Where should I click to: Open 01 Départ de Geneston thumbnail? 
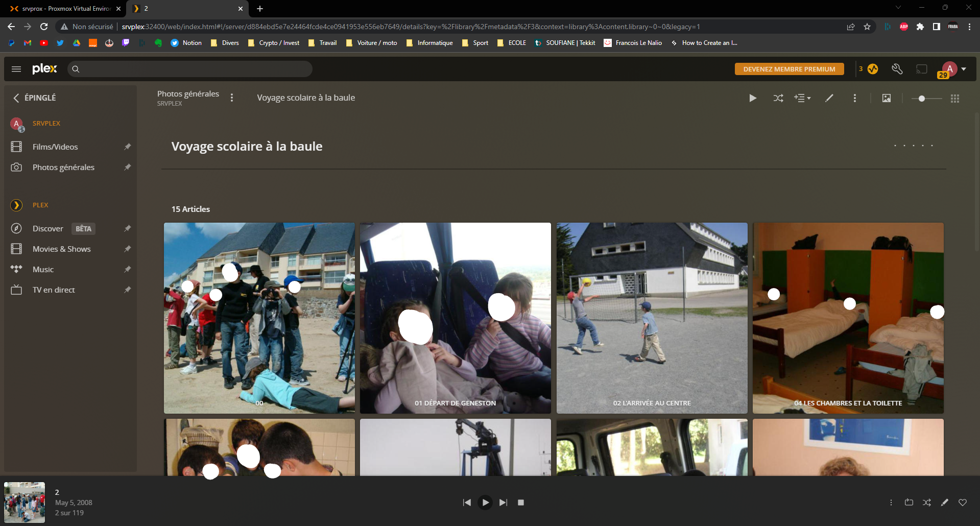pyautogui.click(x=456, y=318)
